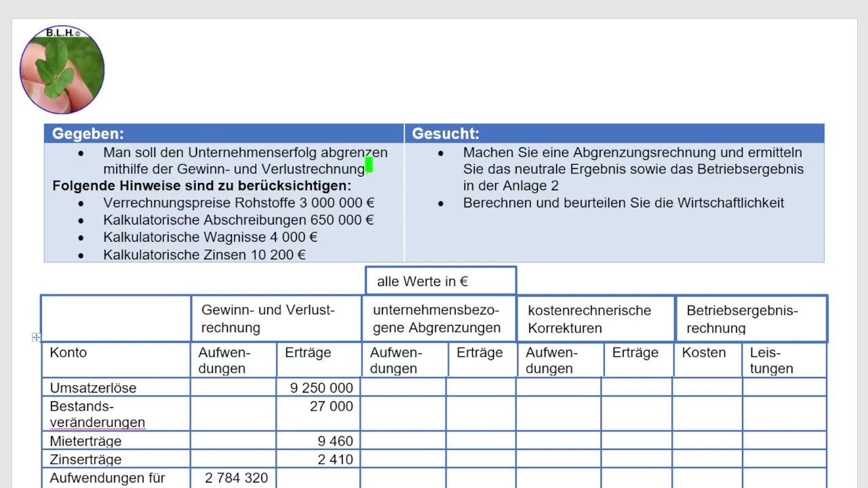
Task: Click the value 2 410
Action: pos(336,460)
